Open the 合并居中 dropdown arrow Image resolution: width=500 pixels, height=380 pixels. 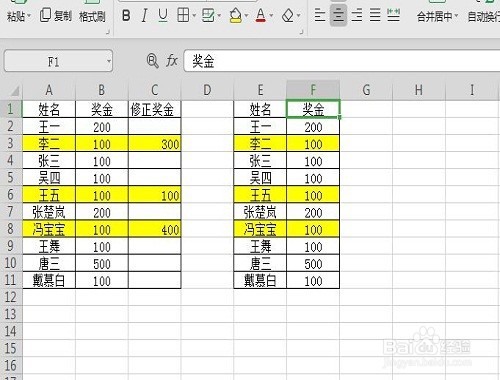pos(456,15)
